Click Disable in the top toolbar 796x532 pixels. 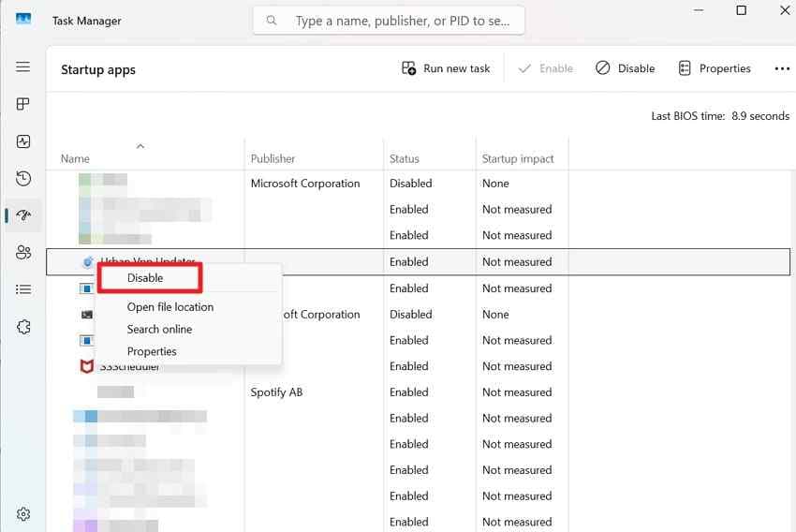point(625,68)
